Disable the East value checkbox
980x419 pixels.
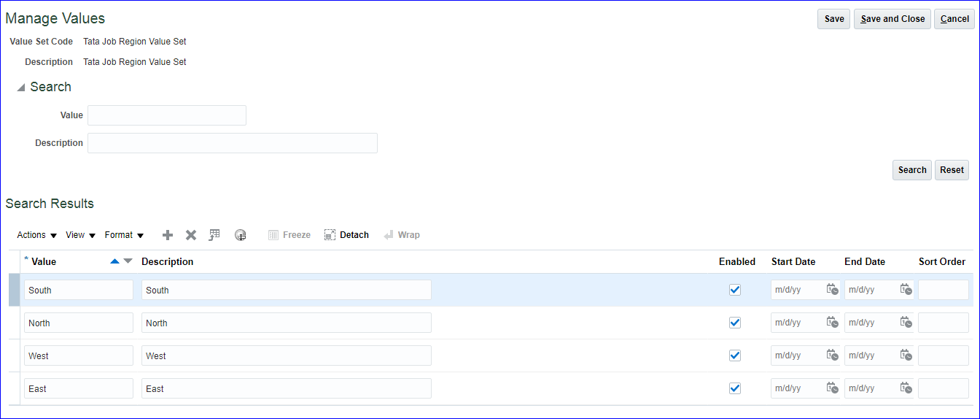735,388
